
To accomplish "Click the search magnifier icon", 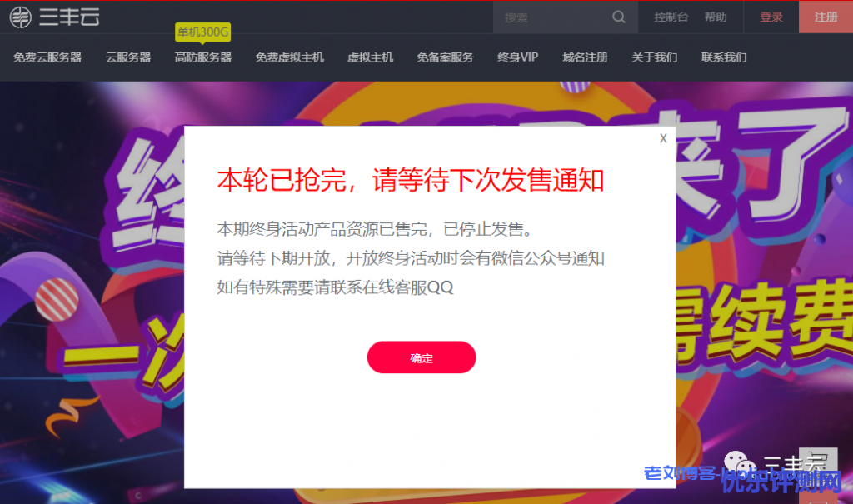I will 619,17.
